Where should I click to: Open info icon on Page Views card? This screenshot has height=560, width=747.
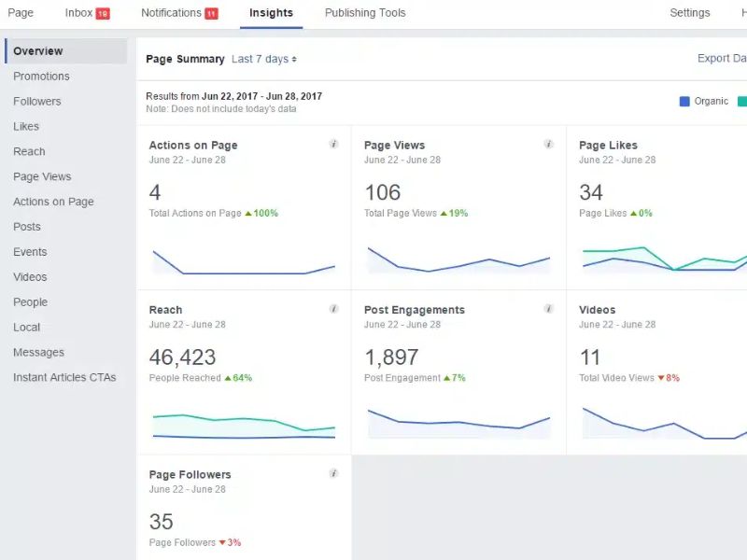[548, 144]
